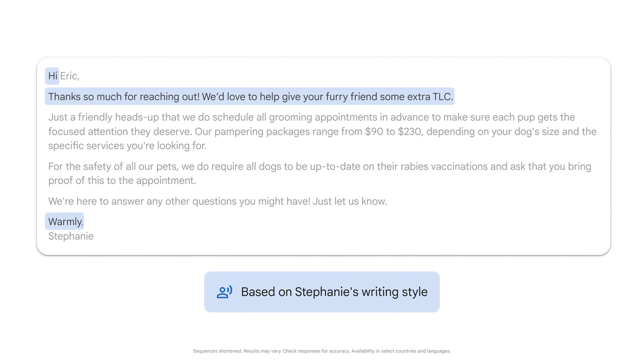Click the "specific services you're looking for" line
Image resolution: width=644 pixels, height=362 pixels.
[128, 146]
